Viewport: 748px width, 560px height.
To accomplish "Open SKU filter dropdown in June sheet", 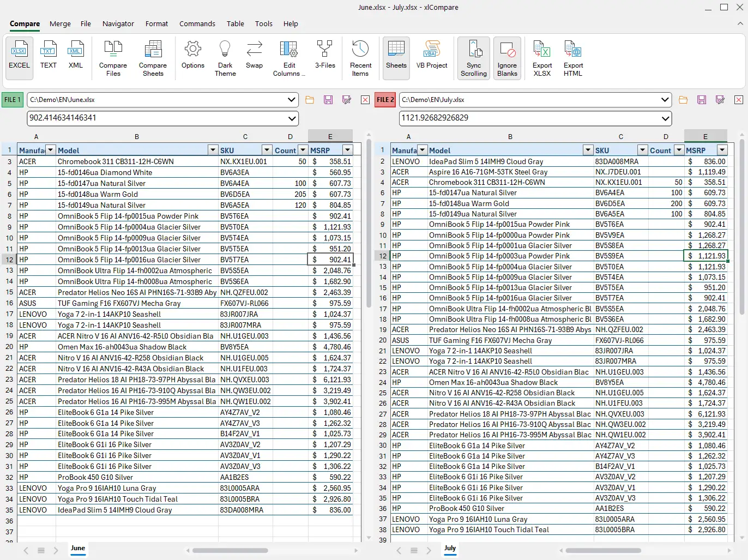I will coord(267,150).
